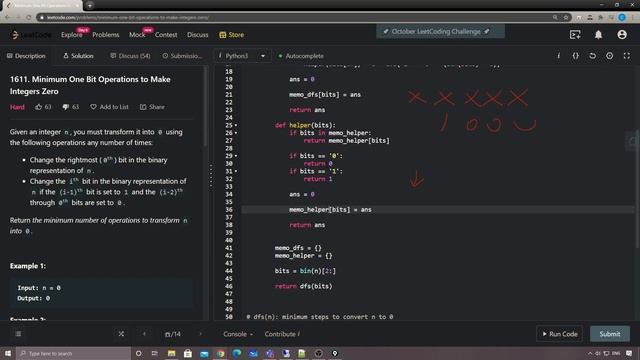Screen dimensions: 640x360
Task: Click line 36 memo_helper[bits] = ans
Action: pos(330,210)
